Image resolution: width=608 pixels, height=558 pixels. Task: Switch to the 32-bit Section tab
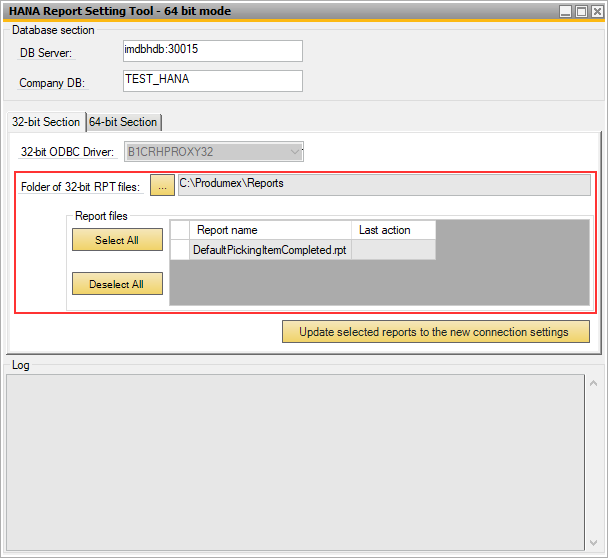[45, 122]
